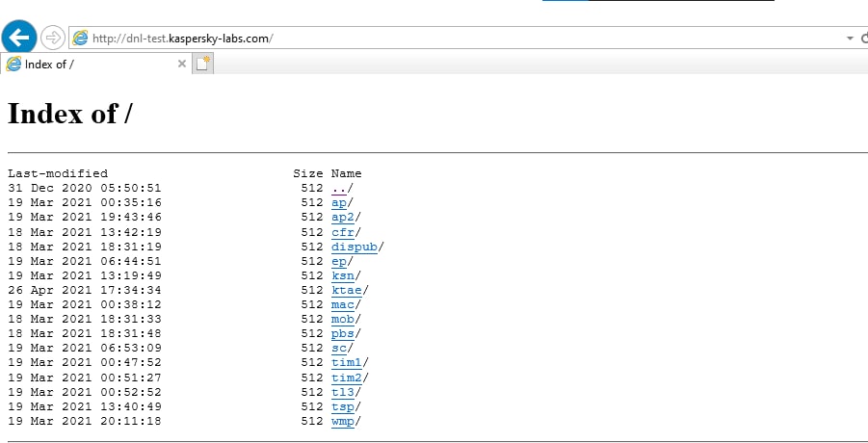Open the 'tim2' directory link
The image size is (868, 443).
tap(347, 378)
